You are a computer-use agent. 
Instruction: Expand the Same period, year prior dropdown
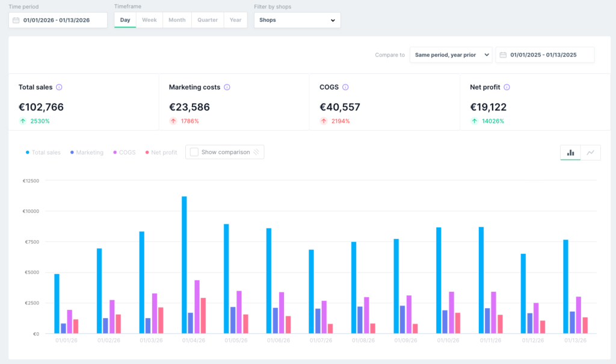(451, 55)
